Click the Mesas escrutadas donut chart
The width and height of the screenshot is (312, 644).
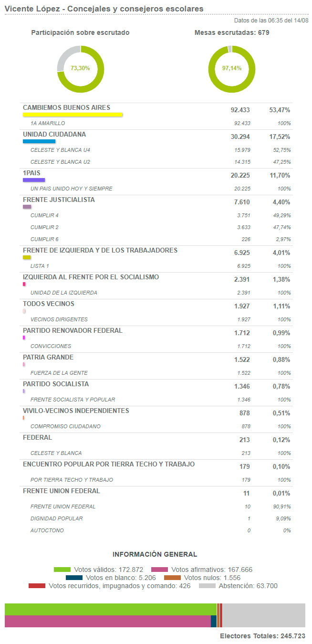click(x=232, y=68)
